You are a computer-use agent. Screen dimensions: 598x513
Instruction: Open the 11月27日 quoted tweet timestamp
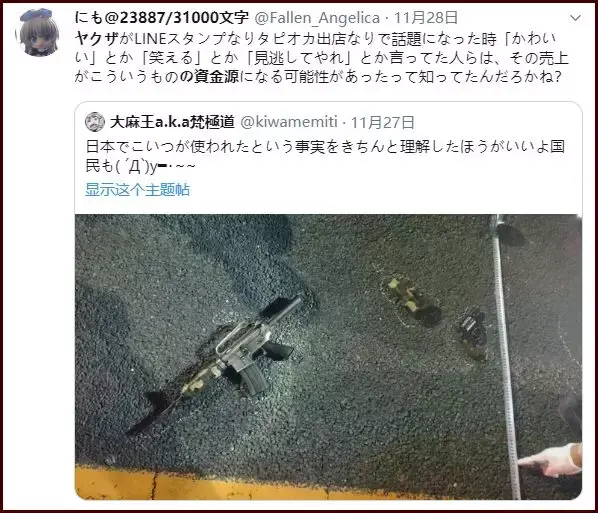click(x=383, y=122)
